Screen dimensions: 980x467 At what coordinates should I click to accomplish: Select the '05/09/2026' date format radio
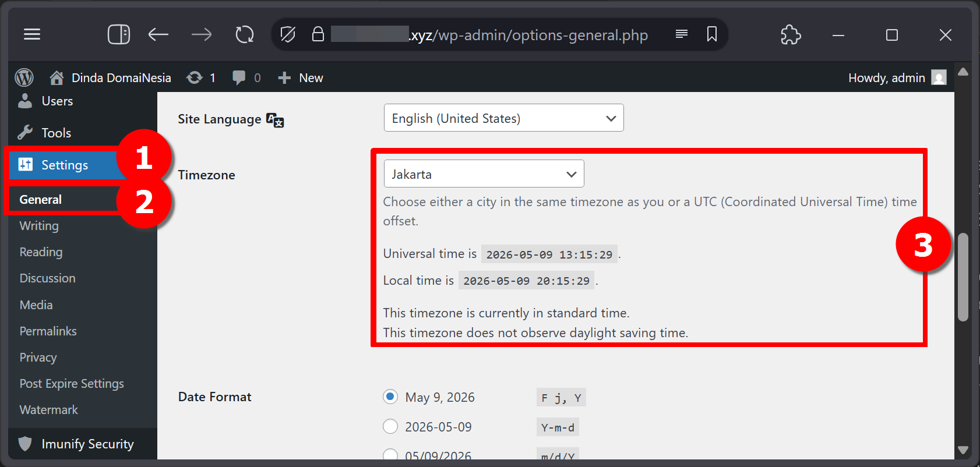click(x=390, y=455)
